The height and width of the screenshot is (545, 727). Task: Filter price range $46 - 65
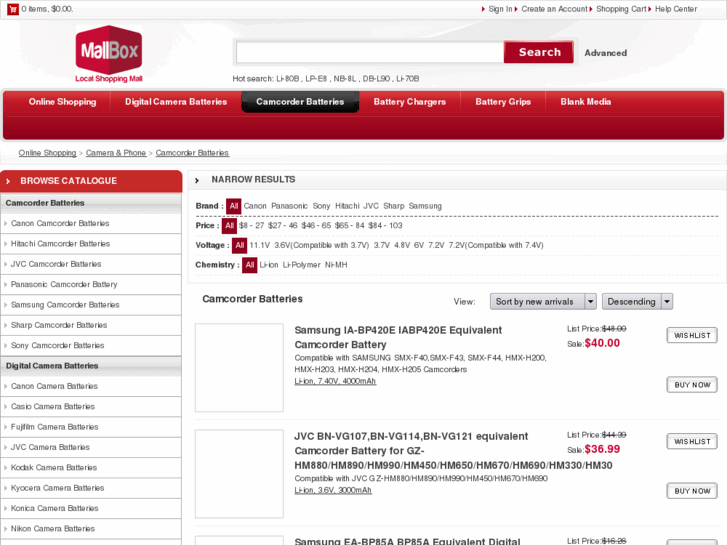point(316,225)
